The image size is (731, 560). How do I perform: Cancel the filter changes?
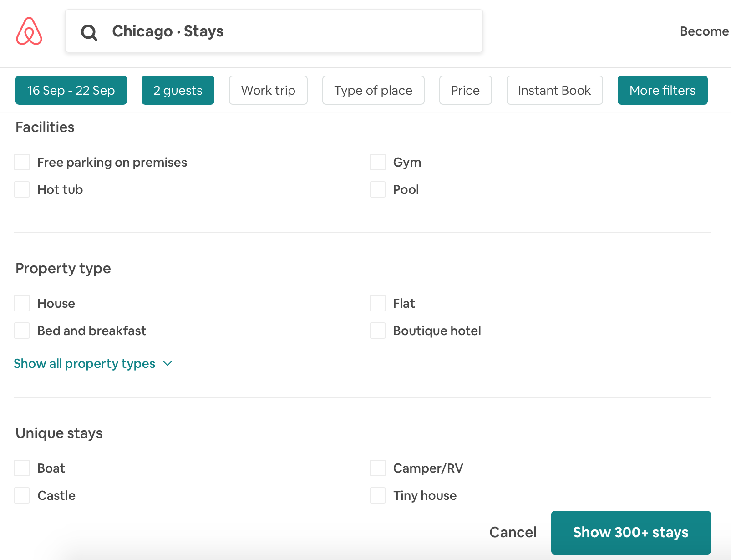point(513,532)
